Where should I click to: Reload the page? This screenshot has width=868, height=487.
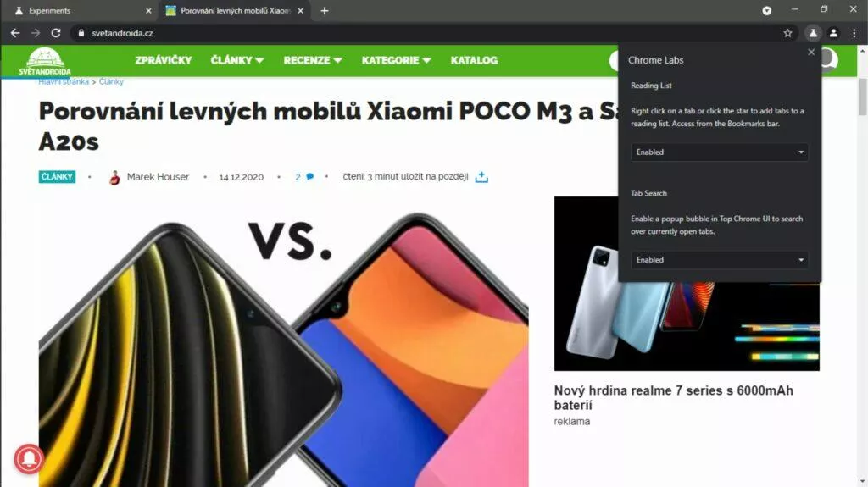56,33
